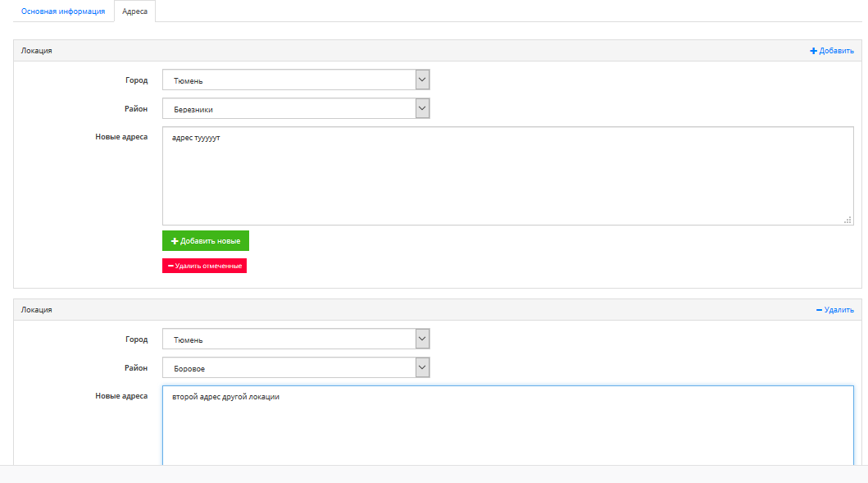Click the Район label in the first location

coord(136,108)
